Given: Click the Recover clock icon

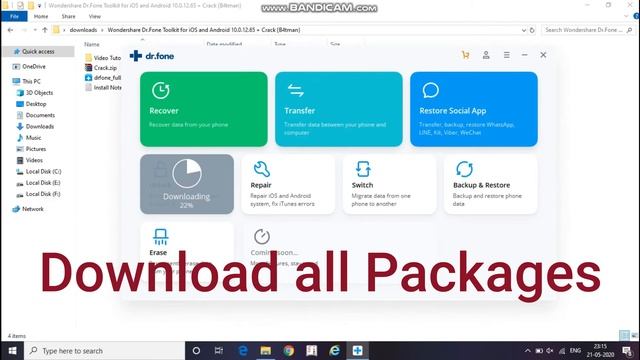Looking at the screenshot, I should [x=161, y=90].
